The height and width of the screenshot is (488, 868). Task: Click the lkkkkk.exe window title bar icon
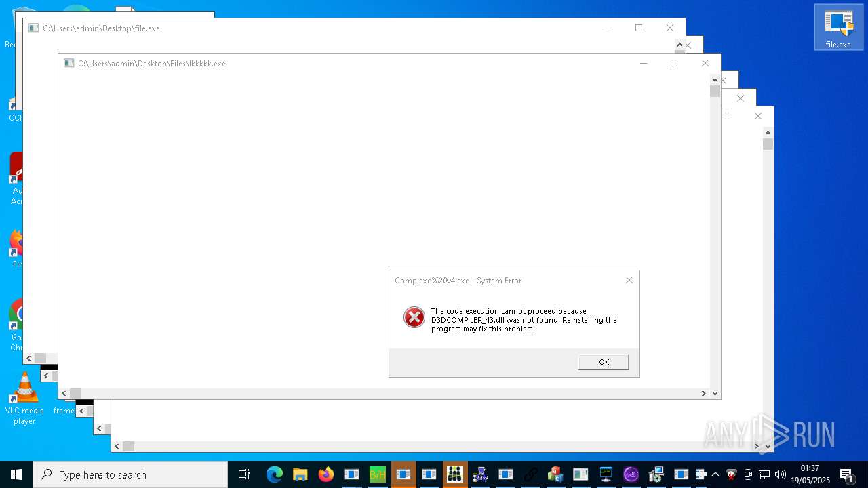68,63
